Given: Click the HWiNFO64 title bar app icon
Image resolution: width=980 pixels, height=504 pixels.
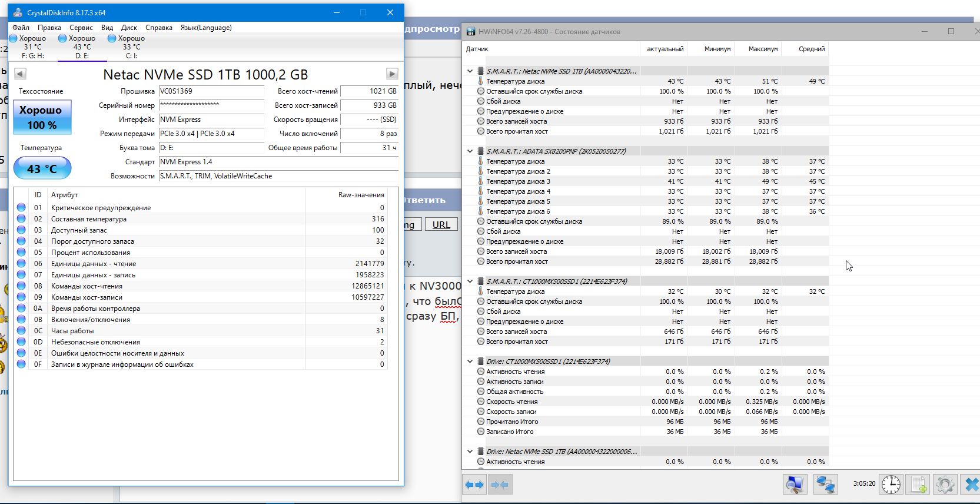Looking at the screenshot, I should [471, 32].
